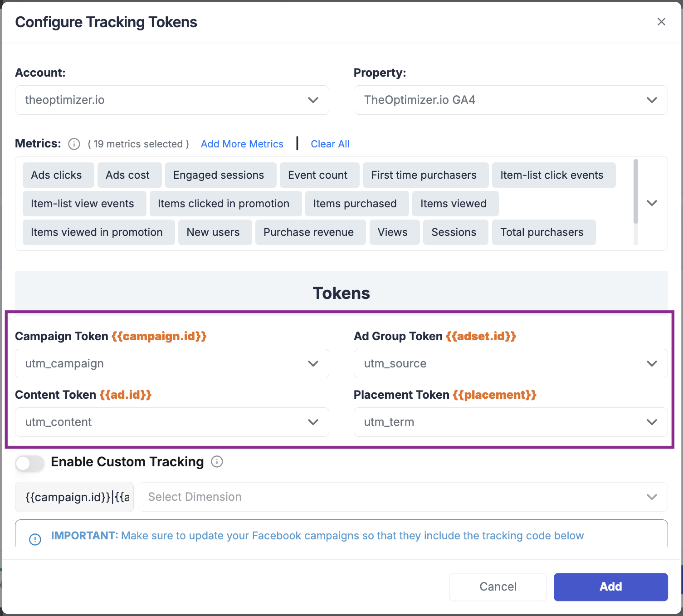Click the custom tracking token input field
The height and width of the screenshot is (616, 683).
[x=74, y=497]
